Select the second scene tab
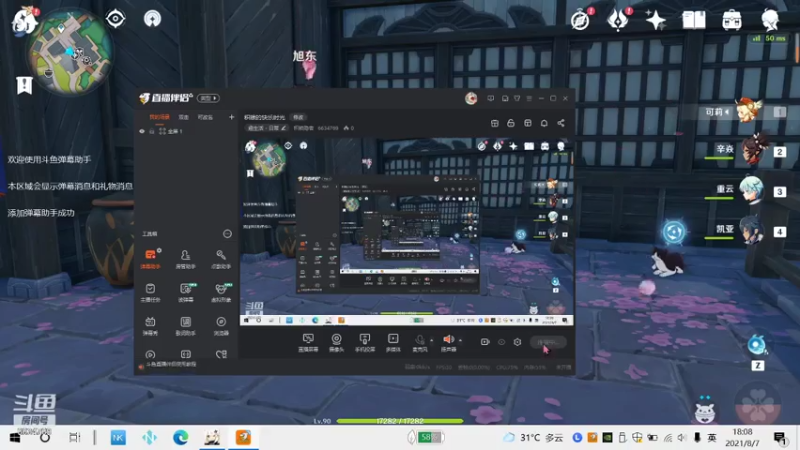 click(x=184, y=117)
